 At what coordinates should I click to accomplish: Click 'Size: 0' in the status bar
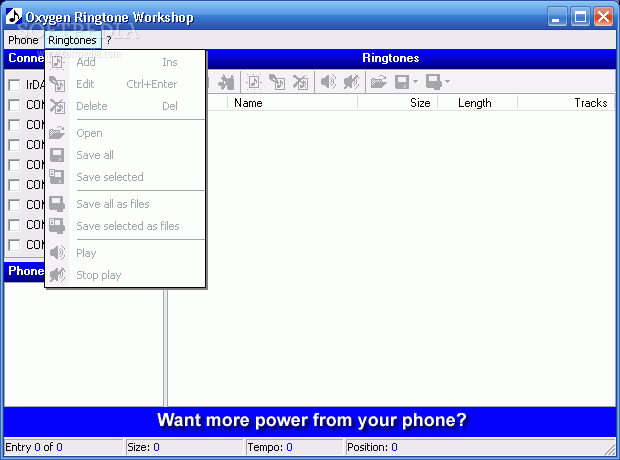(x=143, y=447)
